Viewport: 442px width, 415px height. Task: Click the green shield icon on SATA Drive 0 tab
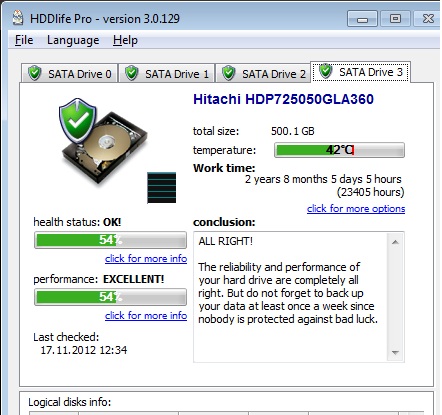(x=35, y=73)
